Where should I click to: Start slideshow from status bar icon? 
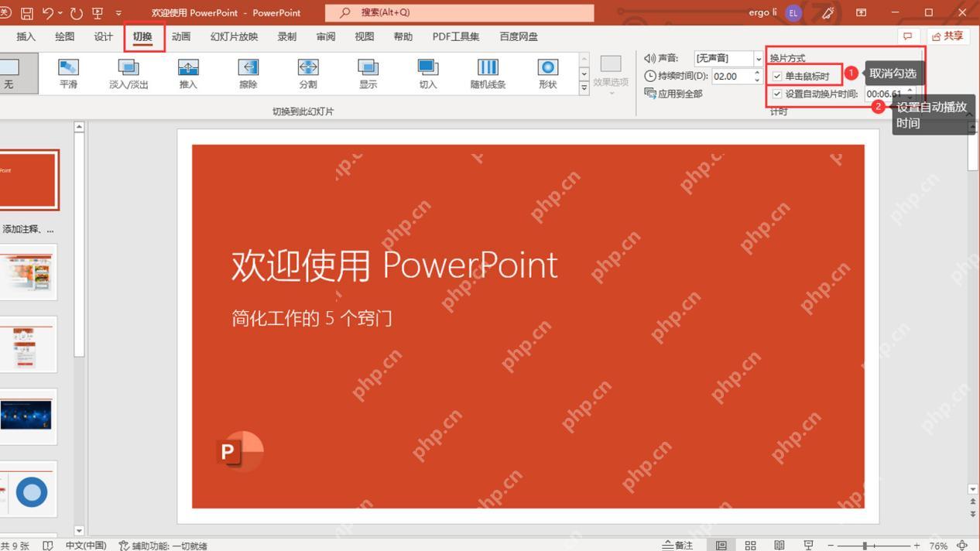(x=809, y=545)
